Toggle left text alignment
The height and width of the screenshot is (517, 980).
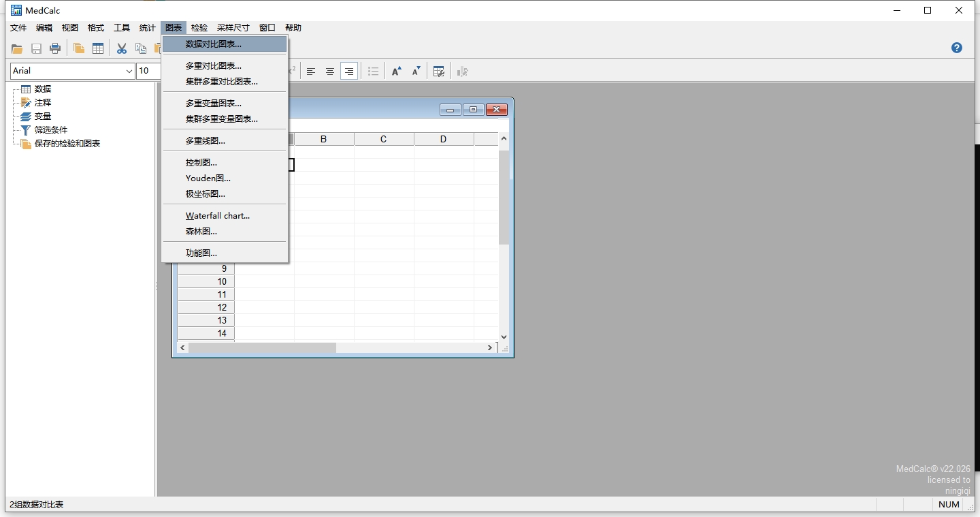click(x=311, y=71)
